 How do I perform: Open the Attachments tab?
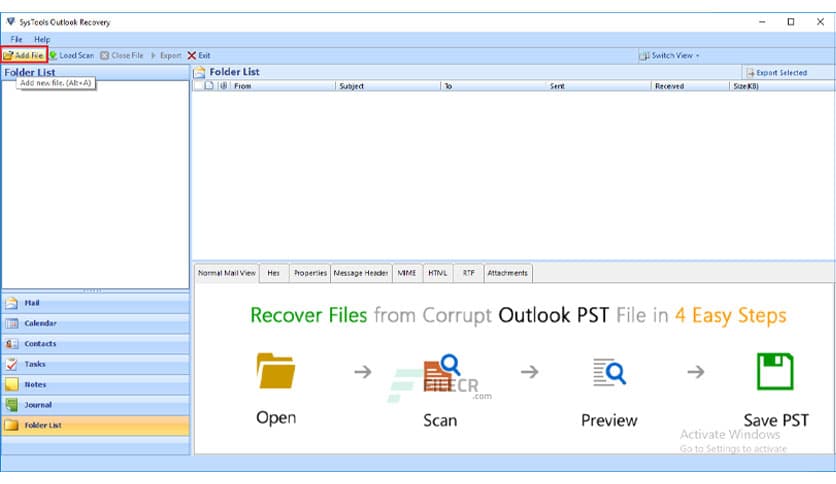point(508,273)
